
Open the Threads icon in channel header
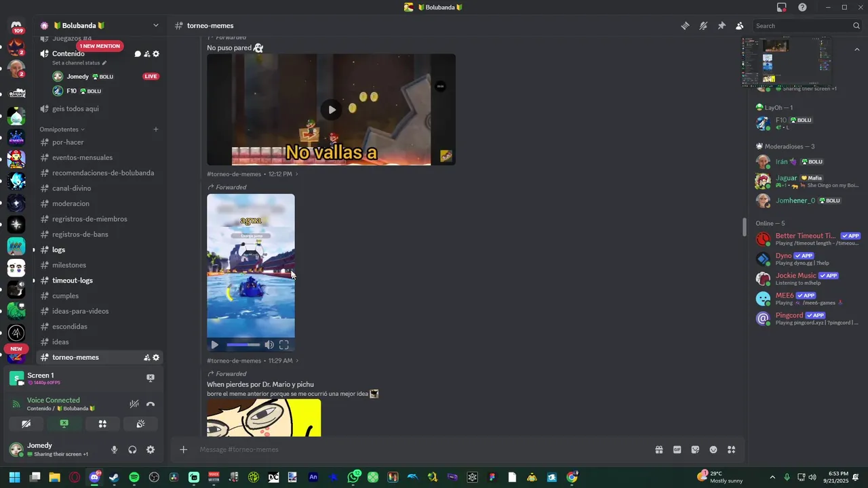pyautogui.click(x=685, y=26)
